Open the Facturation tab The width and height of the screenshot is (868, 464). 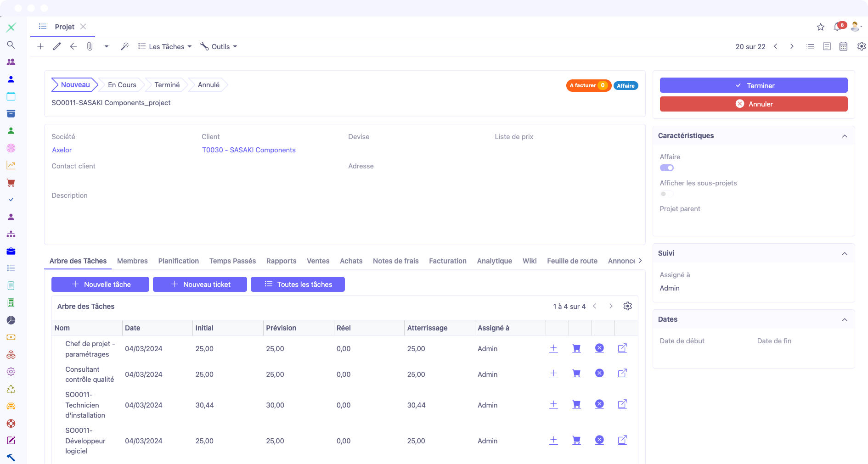447,261
